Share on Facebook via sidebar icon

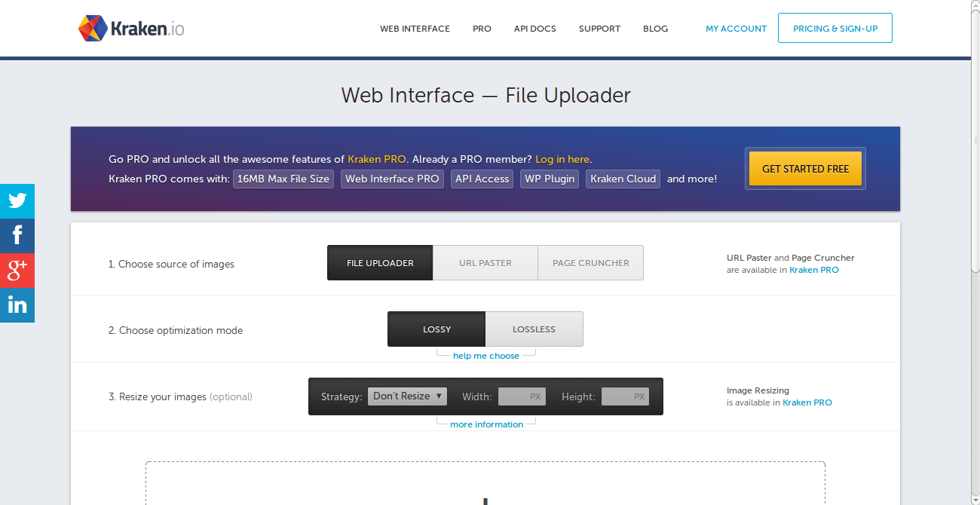click(17, 236)
